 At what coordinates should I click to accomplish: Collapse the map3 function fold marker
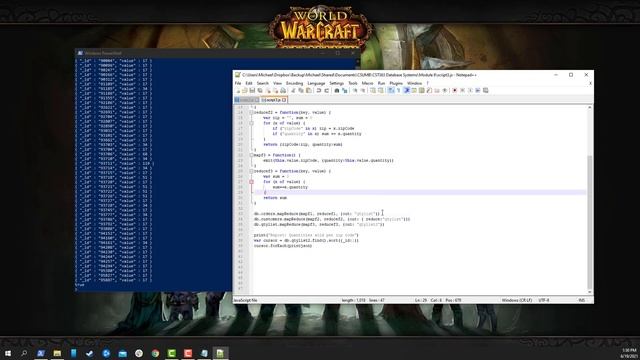click(x=251, y=155)
